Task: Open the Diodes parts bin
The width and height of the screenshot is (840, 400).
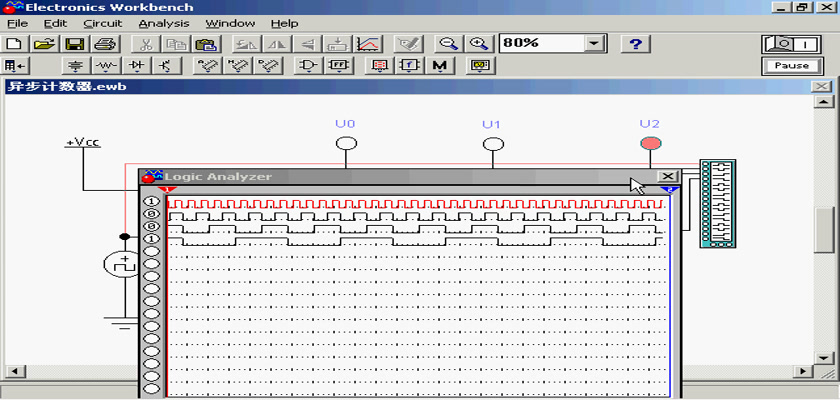Action: click(x=136, y=66)
